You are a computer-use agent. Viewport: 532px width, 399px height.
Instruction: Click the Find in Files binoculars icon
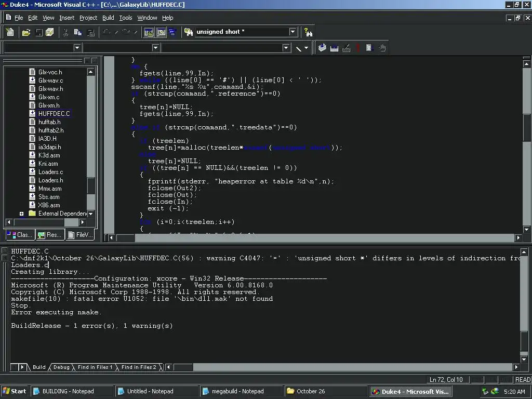pyautogui.click(x=189, y=32)
